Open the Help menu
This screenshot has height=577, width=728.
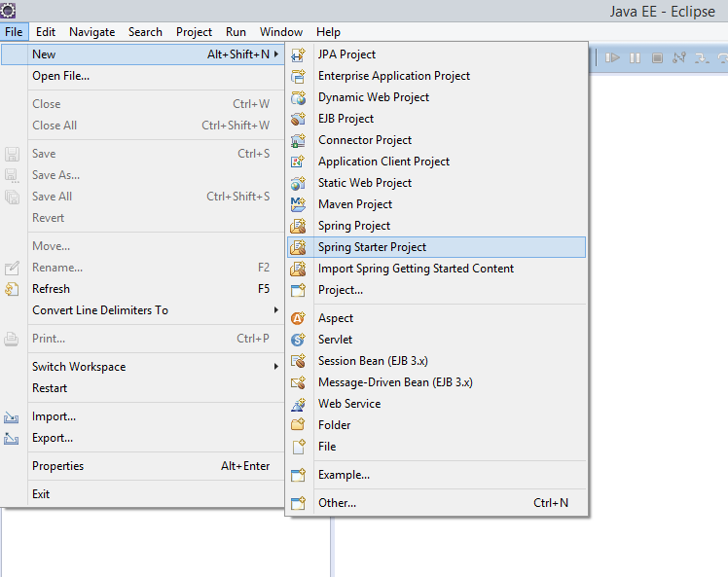coord(328,32)
